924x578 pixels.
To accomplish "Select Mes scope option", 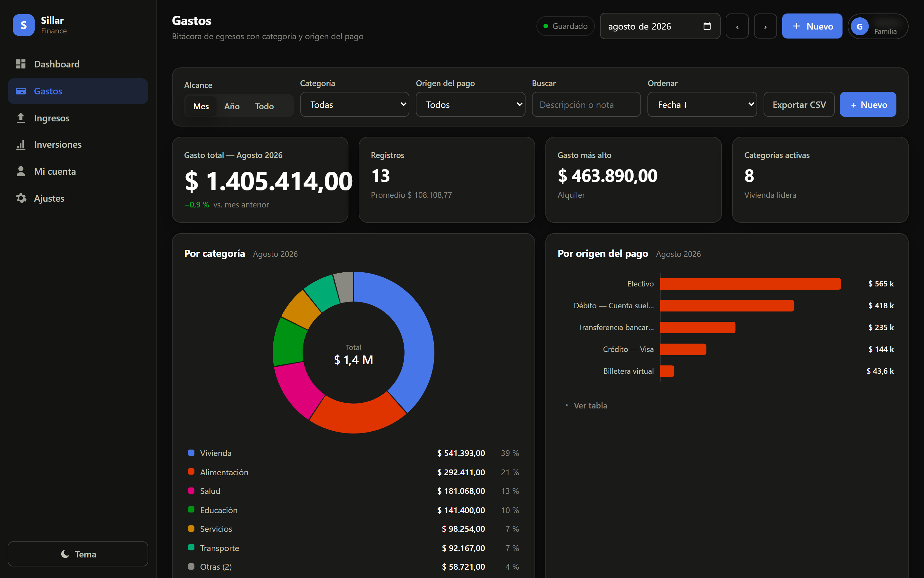I will click(x=201, y=106).
